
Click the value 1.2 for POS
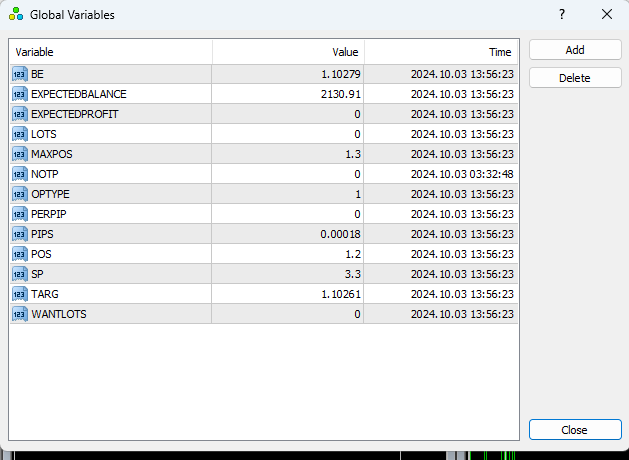click(x=353, y=254)
